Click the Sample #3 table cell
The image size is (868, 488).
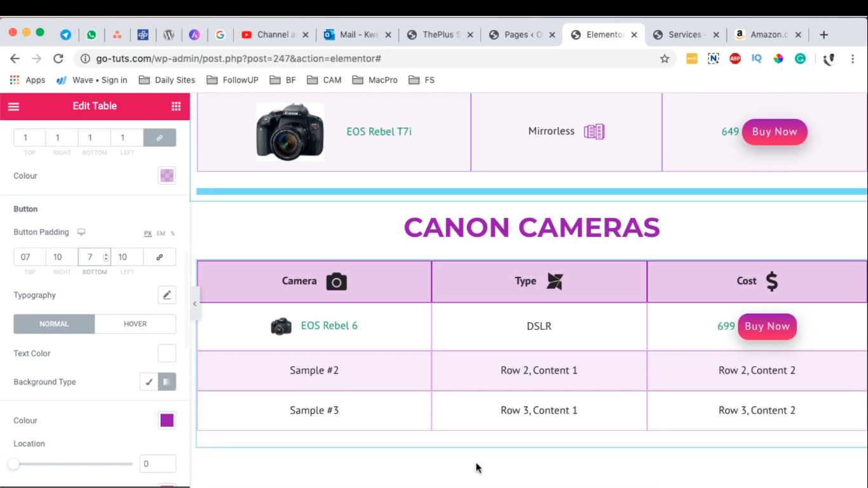coord(315,410)
